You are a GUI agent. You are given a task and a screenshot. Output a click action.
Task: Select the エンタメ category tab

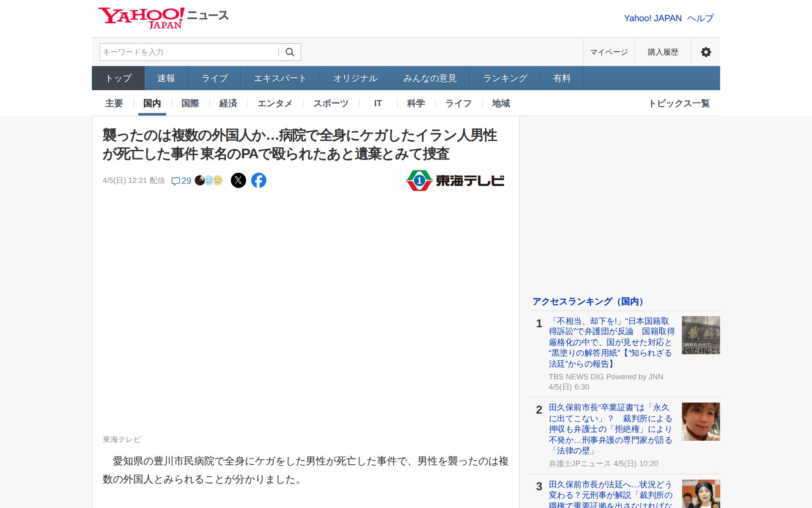tap(275, 103)
